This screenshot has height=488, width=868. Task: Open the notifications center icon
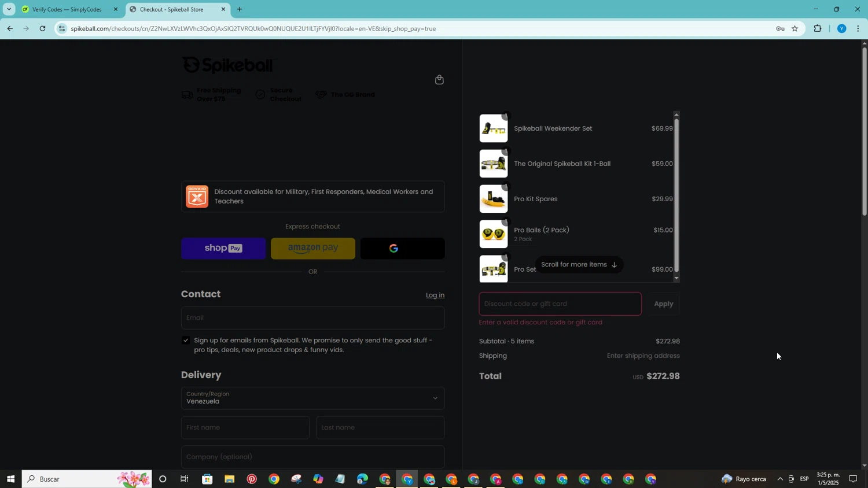pyautogui.click(x=853, y=479)
